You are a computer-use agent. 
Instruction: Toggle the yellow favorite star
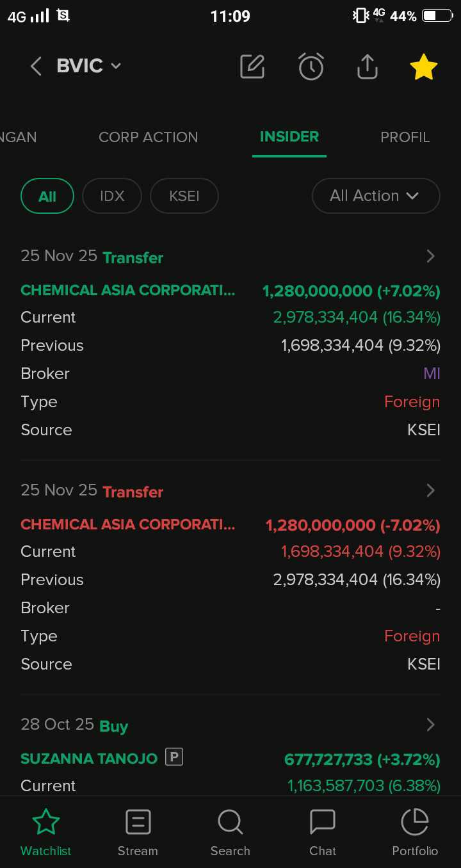click(x=424, y=67)
